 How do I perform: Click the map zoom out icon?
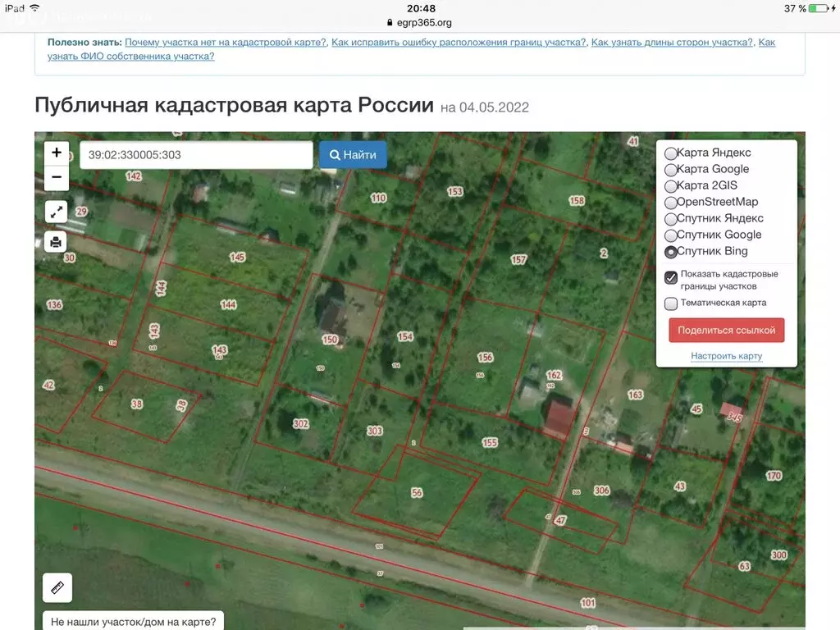click(56, 177)
